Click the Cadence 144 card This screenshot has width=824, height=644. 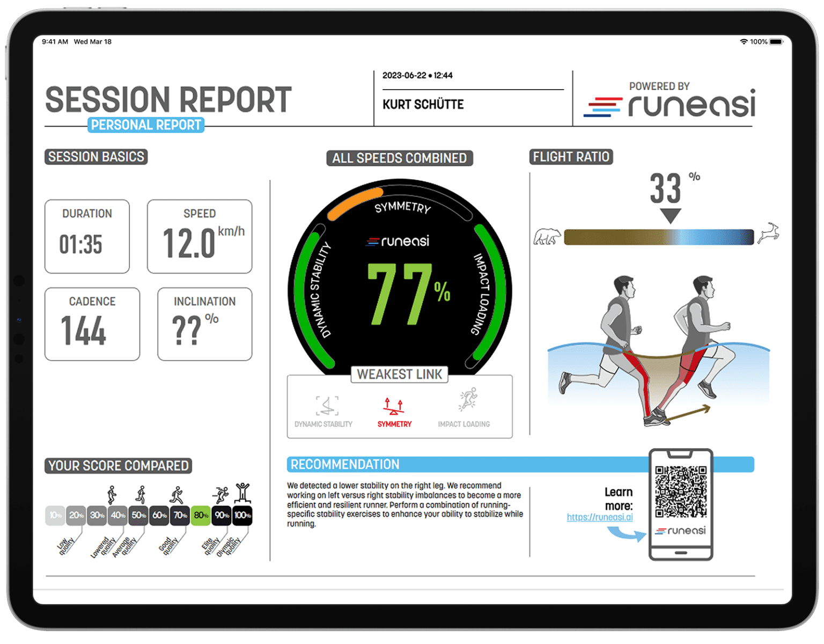[92, 324]
